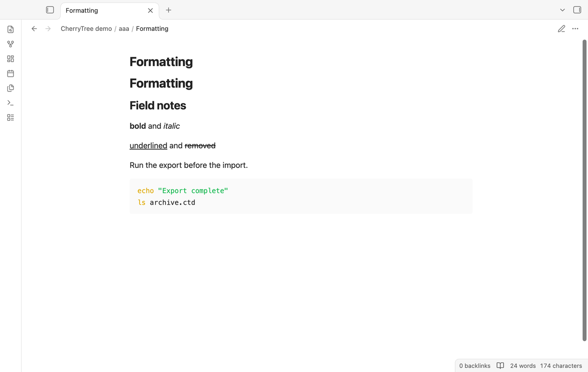Insert template via ribbon icon

pos(10,88)
